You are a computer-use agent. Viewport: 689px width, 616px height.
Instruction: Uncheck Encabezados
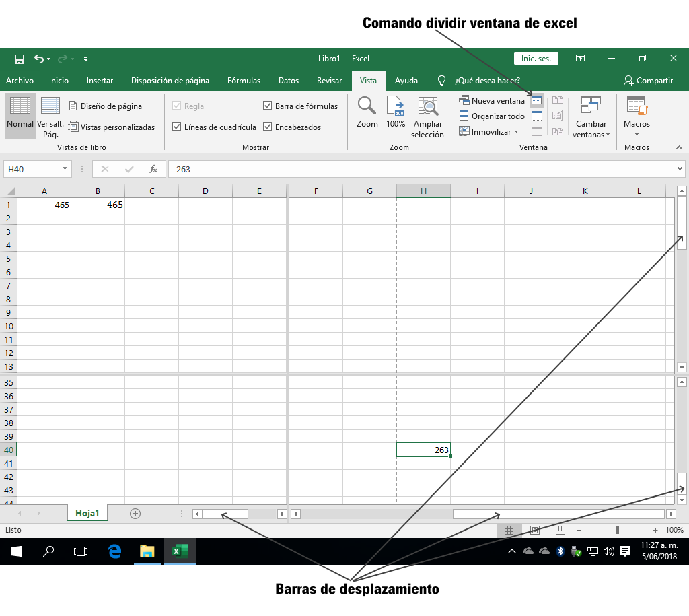[268, 127]
